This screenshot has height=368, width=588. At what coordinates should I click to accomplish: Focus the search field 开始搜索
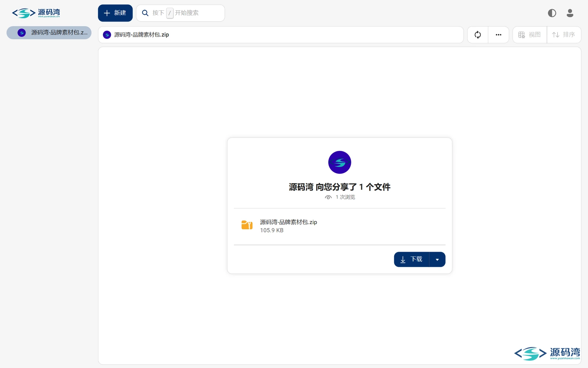tap(180, 13)
